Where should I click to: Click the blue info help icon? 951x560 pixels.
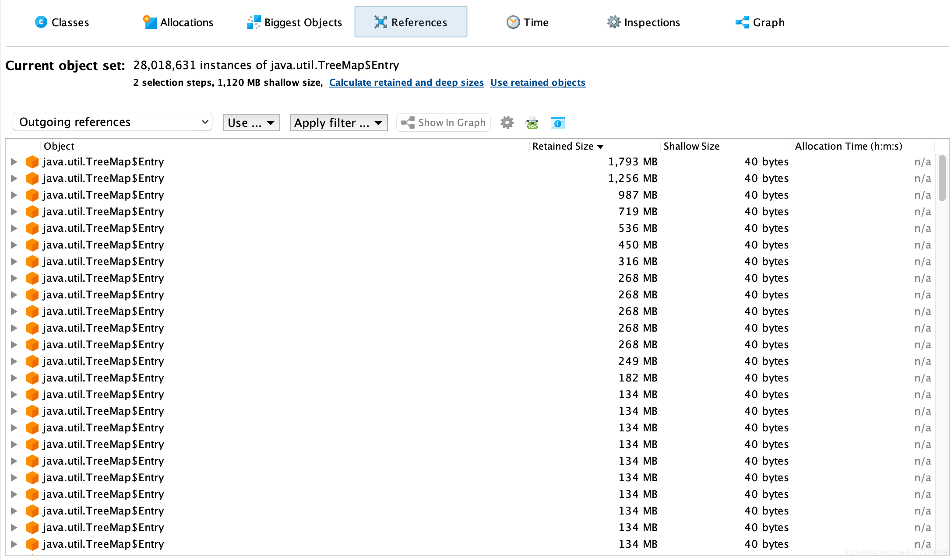click(x=557, y=123)
